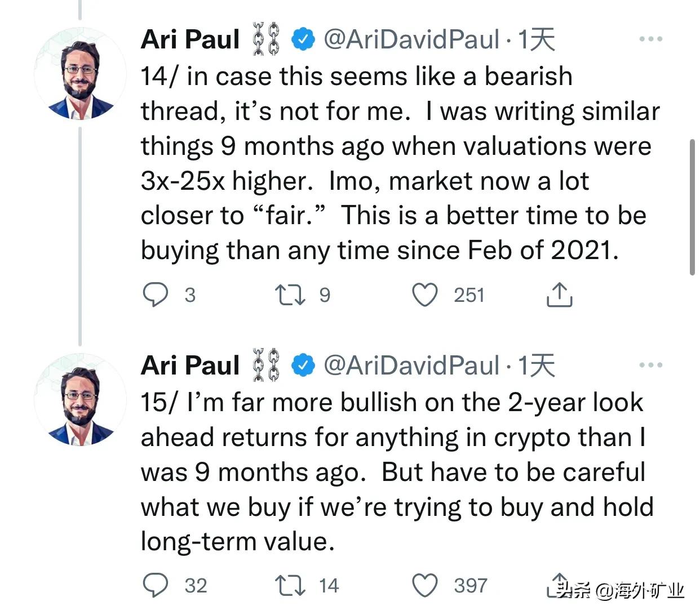The width and height of the screenshot is (700, 615).
Task: Open Ari Paul's avatar on second tweet
Action: point(80,400)
